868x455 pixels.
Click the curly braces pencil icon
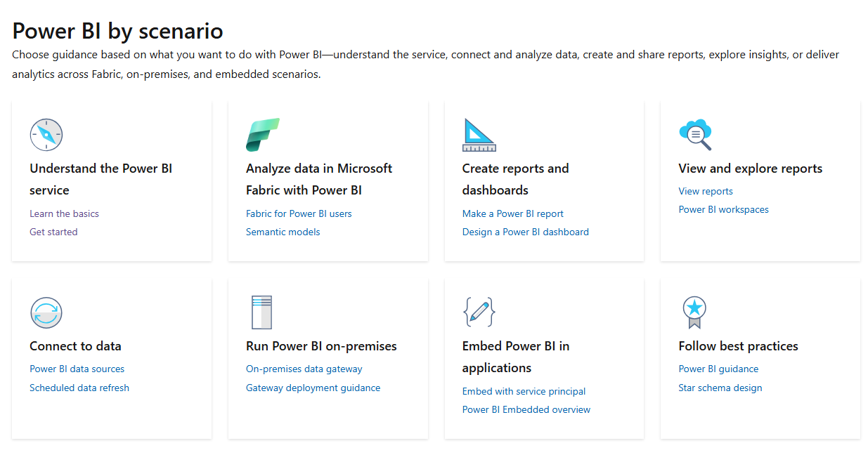pos(479,312)
